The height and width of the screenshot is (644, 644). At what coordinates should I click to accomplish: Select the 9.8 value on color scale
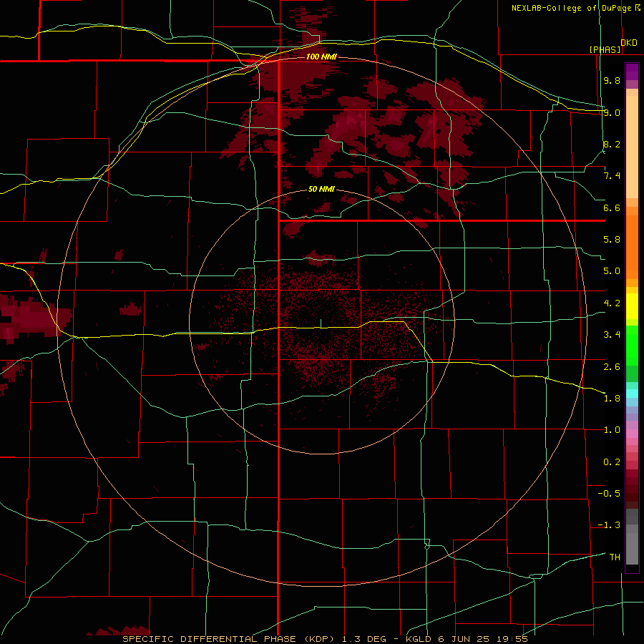coord(612,80)
